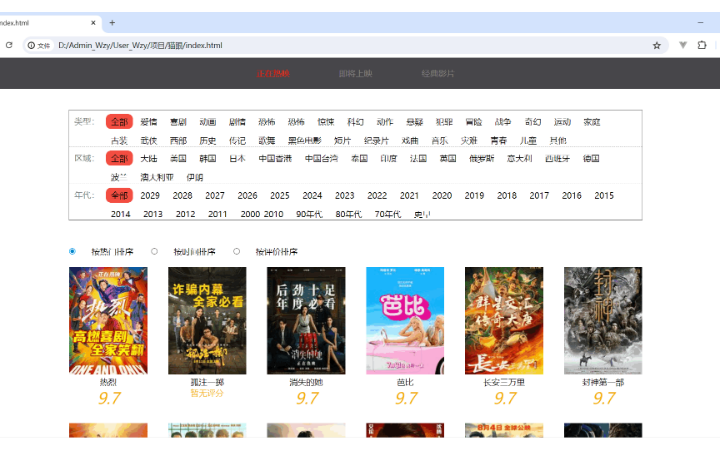Viewport: 720px width, 450px height.
Task: Filter by 70年代 era
Action: click(x=388, y=214)
